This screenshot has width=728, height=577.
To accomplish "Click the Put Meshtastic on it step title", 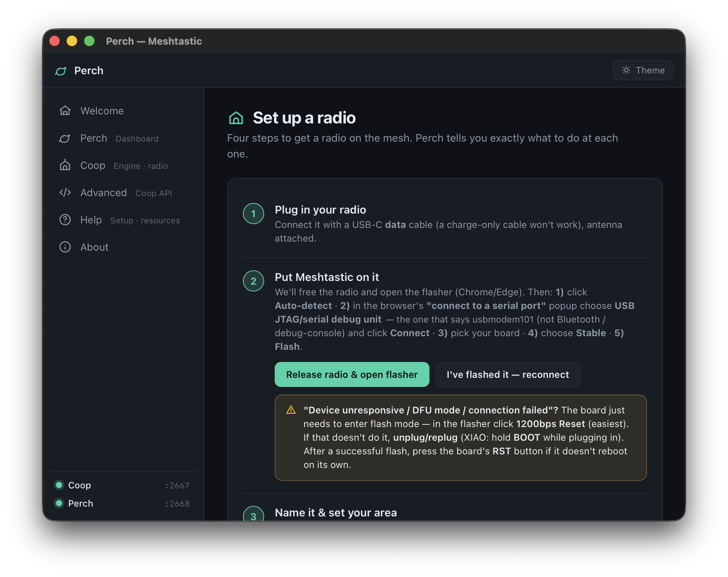I will tap(327, 277).
